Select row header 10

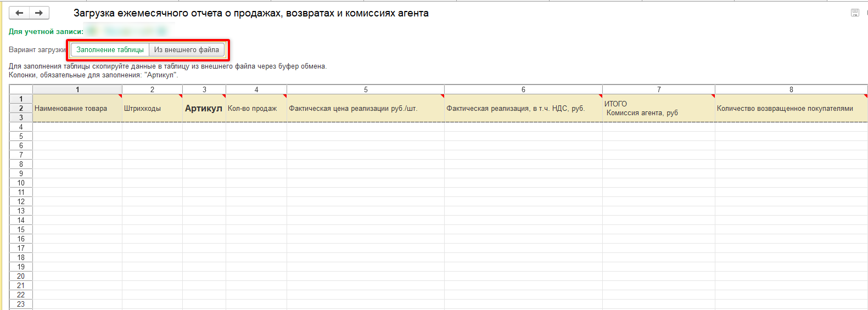21,183
